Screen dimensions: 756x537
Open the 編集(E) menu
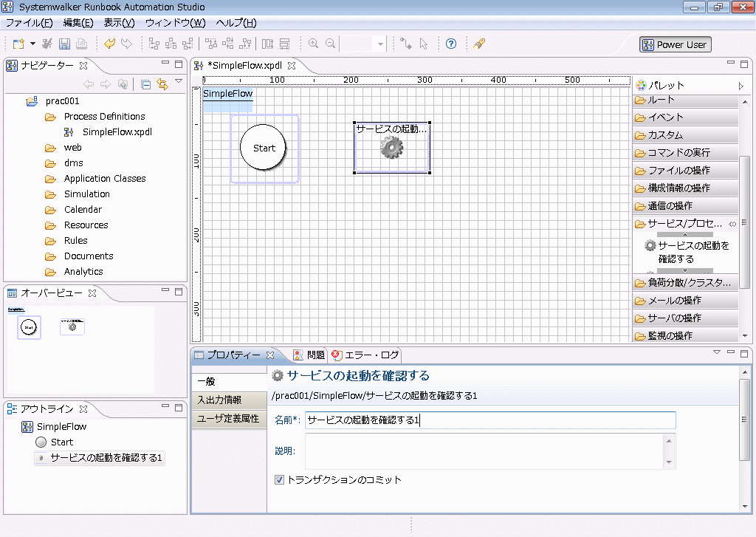pyautogui.click(x=78, y=23)
